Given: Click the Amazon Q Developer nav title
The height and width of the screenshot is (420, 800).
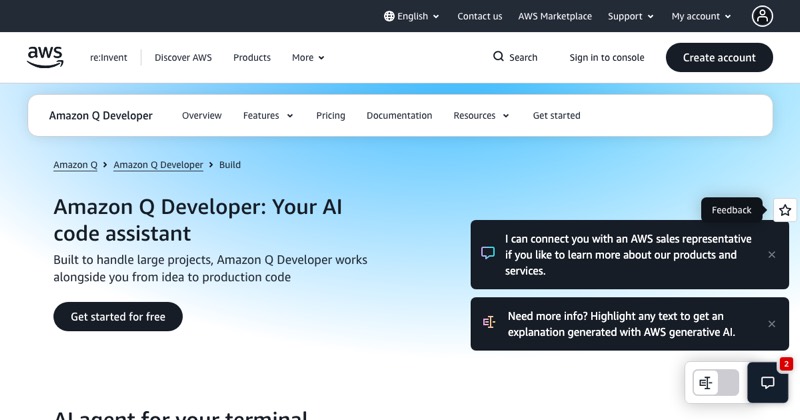Looking at the screenshot, I should point(101,115).
